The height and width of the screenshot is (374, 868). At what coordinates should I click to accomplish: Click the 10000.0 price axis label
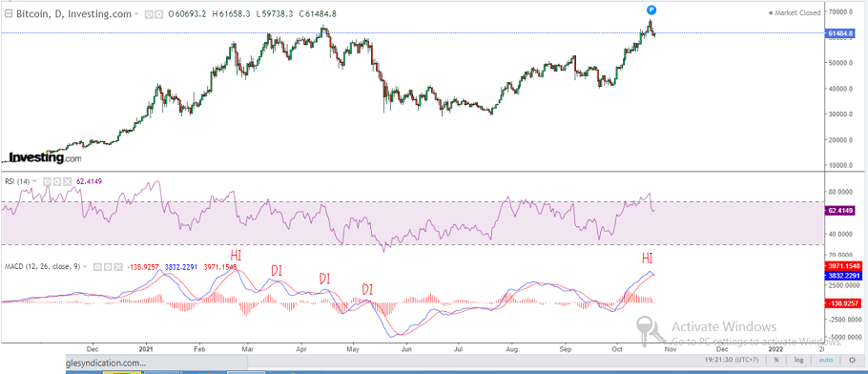coord(841,166)
